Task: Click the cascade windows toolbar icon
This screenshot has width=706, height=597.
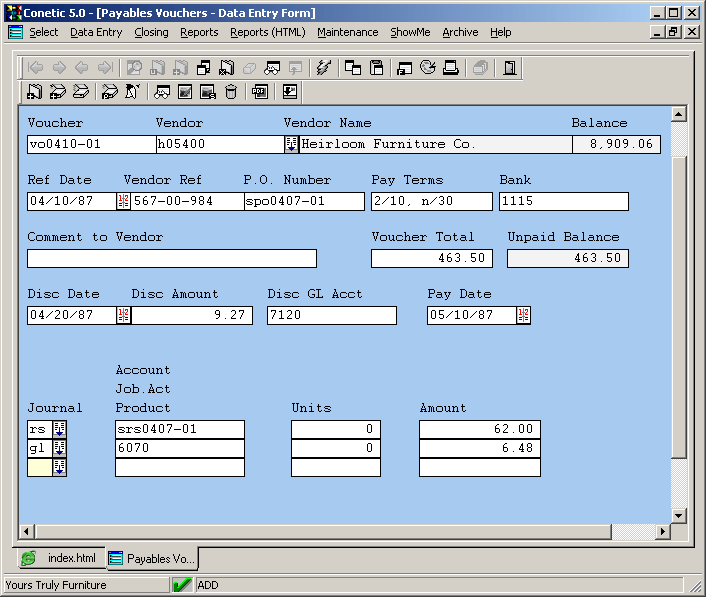Action: (353, 68)
